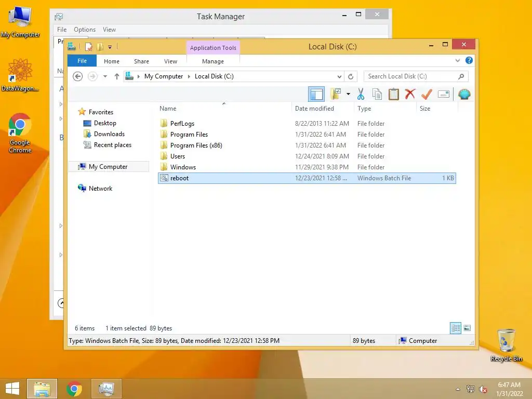The image size is (532, 399).
Task: Click the Search Local Disk (C:) field
Action: [416, 76]
